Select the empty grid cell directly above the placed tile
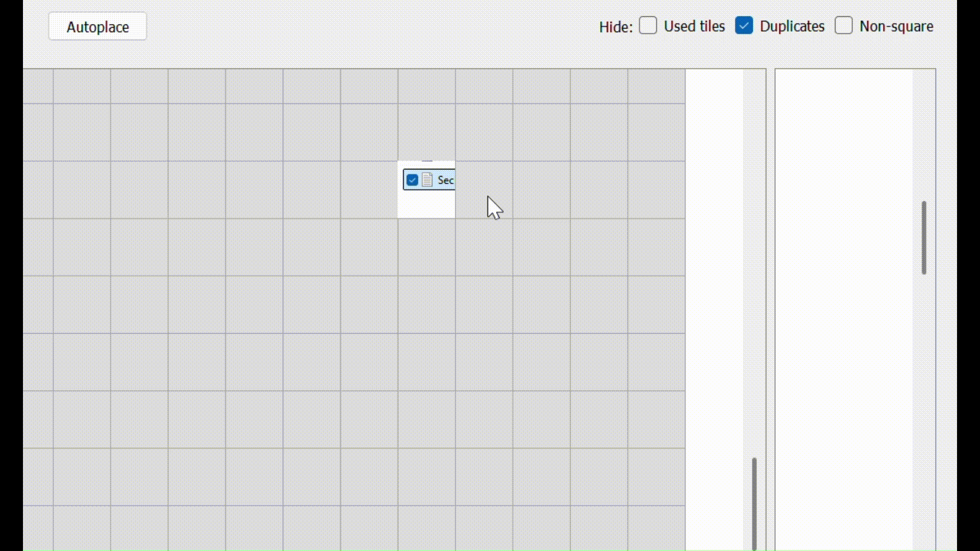This screenshot has width=980, height=551. pyautogui.click(x=426, y=132)
